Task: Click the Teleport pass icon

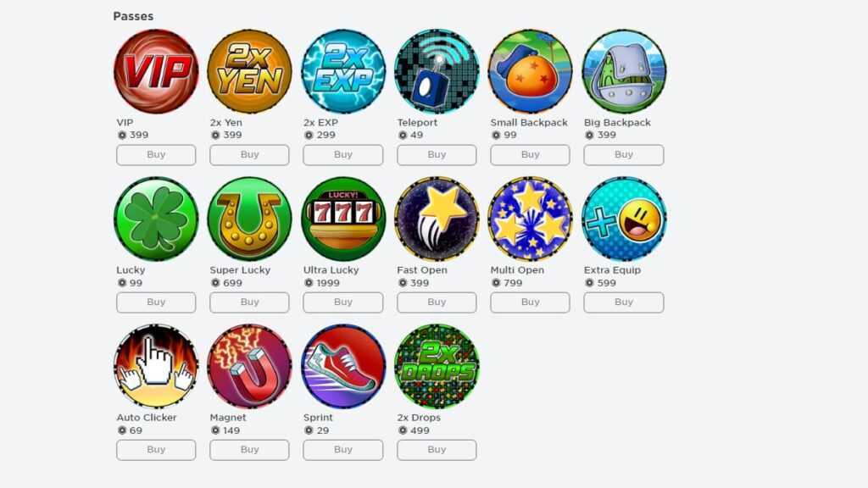Action: [437, 71]
